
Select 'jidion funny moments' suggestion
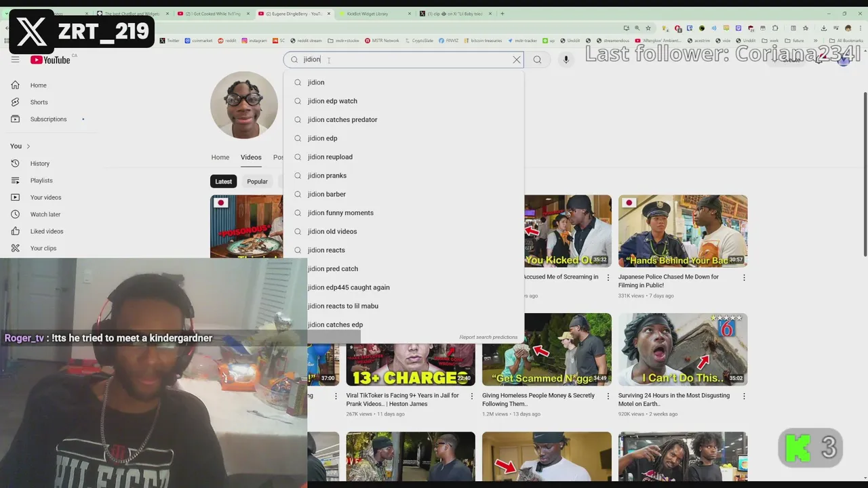pos(403,213)
